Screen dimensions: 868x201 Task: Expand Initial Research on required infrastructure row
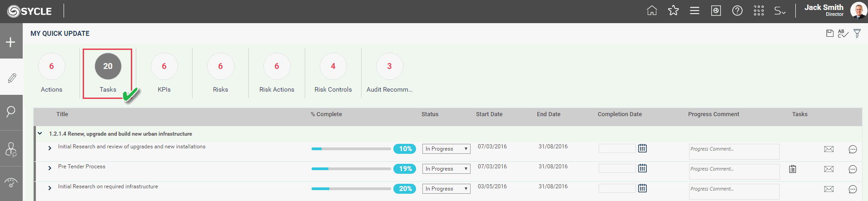pyautogui.click(x=50, y=188)
